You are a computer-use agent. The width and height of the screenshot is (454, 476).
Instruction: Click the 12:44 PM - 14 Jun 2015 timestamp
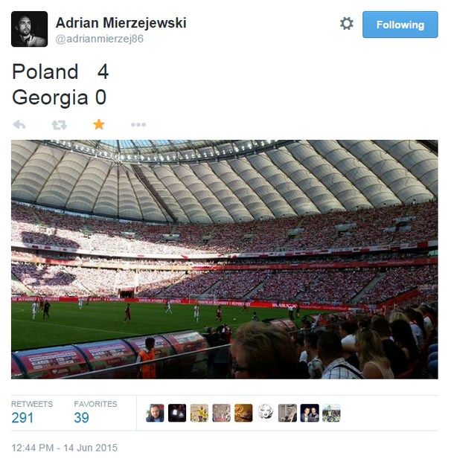click(65, 448)
